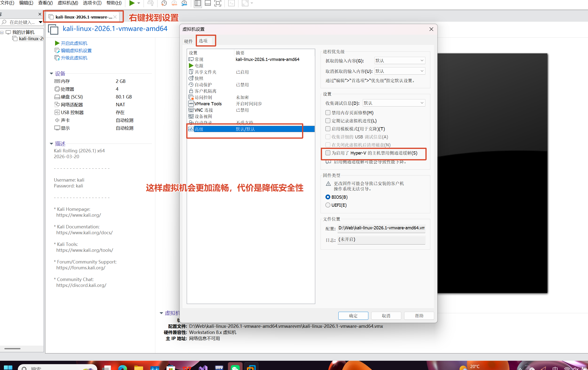Check the Hyper-V 侧通道缓解 checkbox

tap(328, 153)
